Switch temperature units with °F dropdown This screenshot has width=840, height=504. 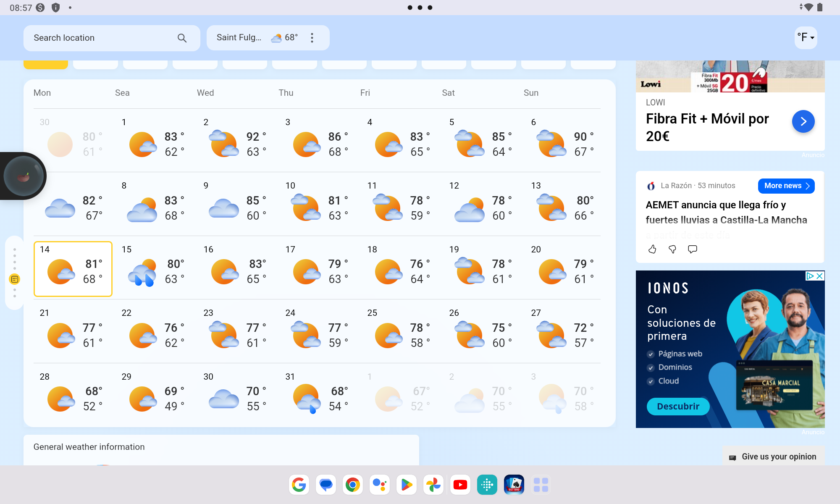(x=805, y=37)
